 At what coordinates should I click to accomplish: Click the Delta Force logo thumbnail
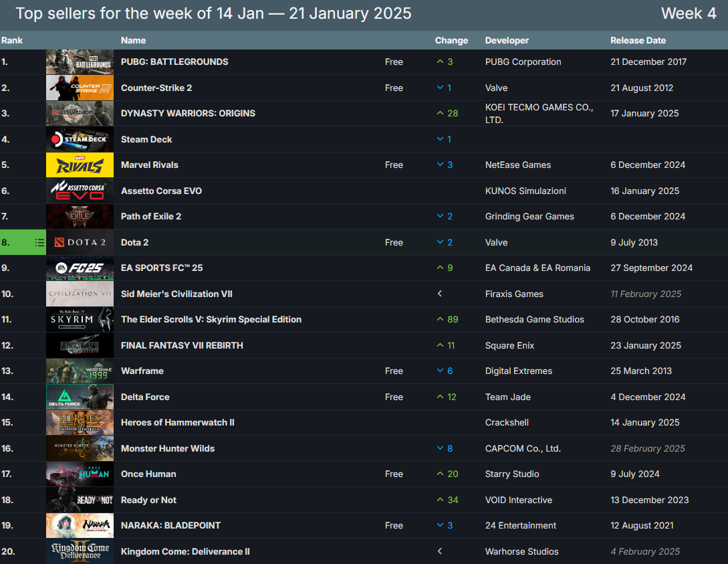[x=80, y=397]
